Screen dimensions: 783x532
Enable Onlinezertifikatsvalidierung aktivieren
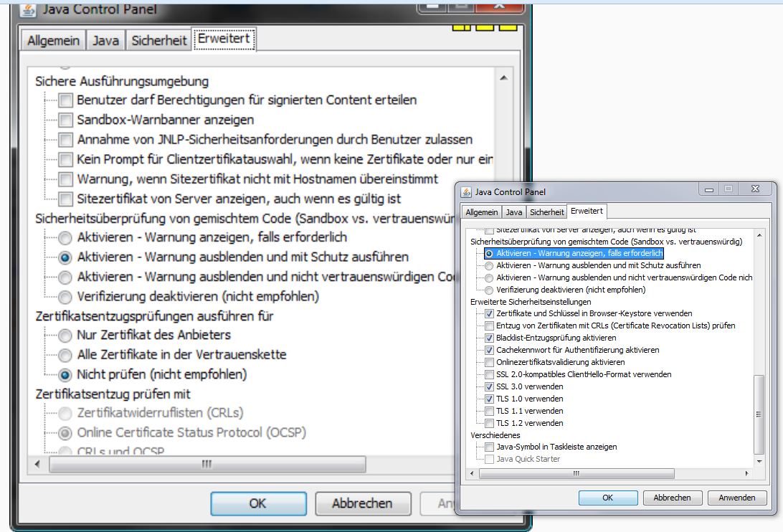click(x=489, y=362)
